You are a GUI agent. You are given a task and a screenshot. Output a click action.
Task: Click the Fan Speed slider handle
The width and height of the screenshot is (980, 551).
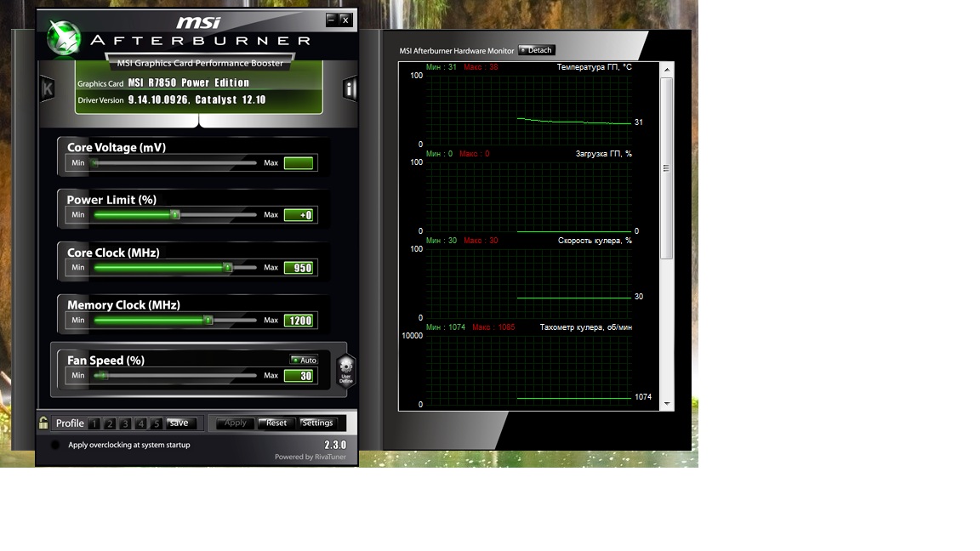tap(104, 376)
